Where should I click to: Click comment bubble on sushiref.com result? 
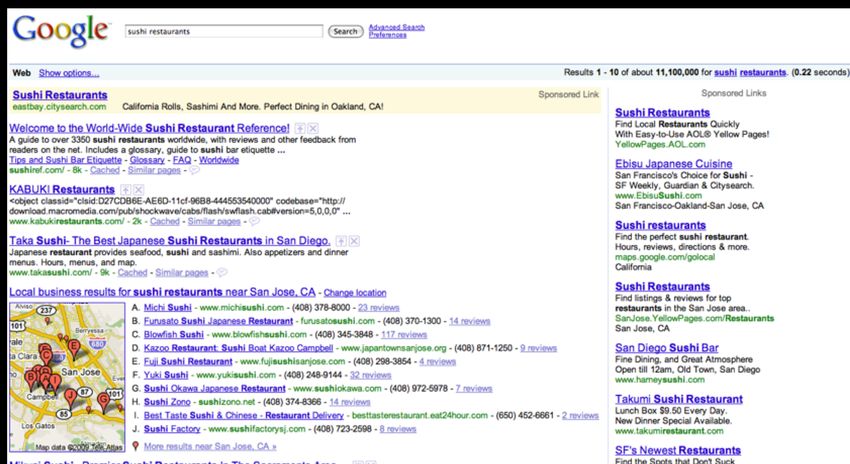click(194, 170)
